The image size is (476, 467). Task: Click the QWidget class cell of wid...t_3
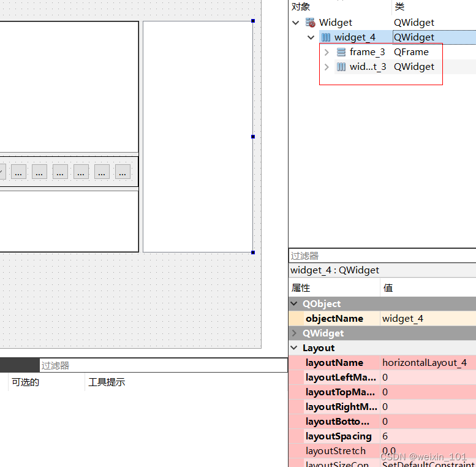414,67
